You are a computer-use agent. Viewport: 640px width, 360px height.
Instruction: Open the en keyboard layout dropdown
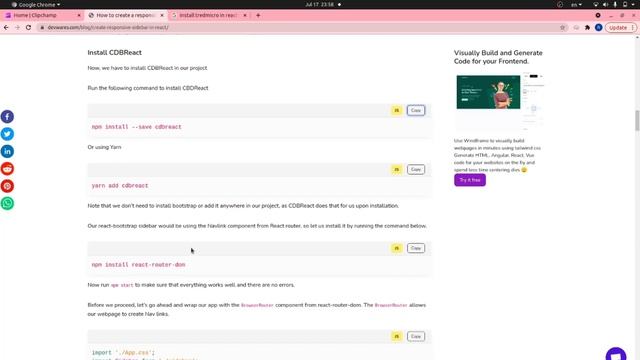coord(576,4)
